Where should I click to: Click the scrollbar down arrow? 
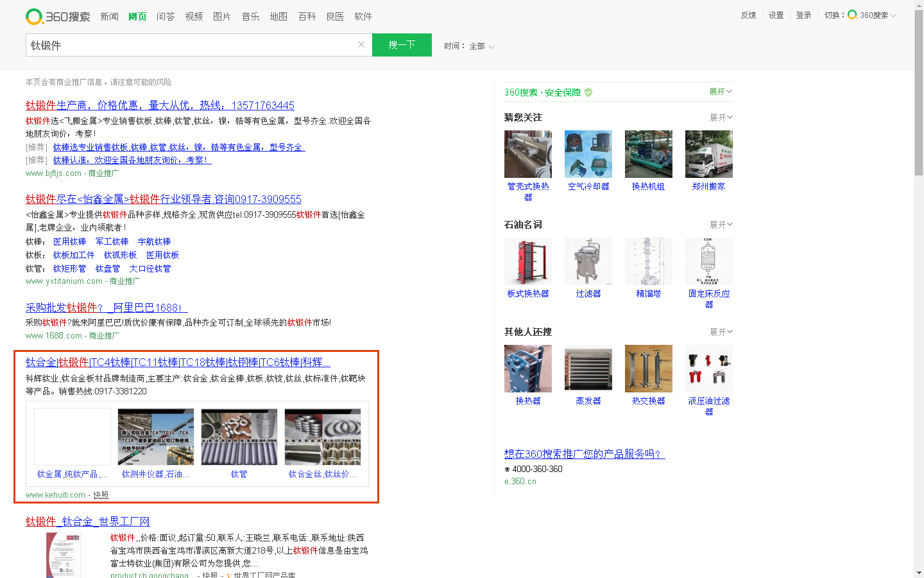pos(919,572)
